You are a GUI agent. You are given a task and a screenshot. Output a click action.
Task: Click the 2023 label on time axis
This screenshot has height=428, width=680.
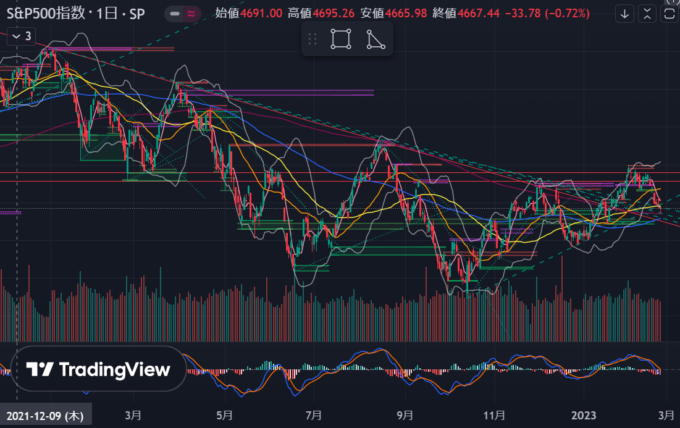[582, 413]
